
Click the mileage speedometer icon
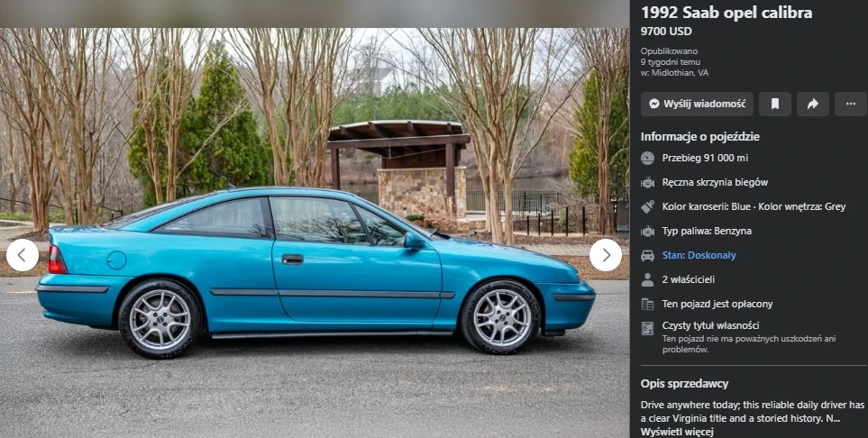(647, 159)
